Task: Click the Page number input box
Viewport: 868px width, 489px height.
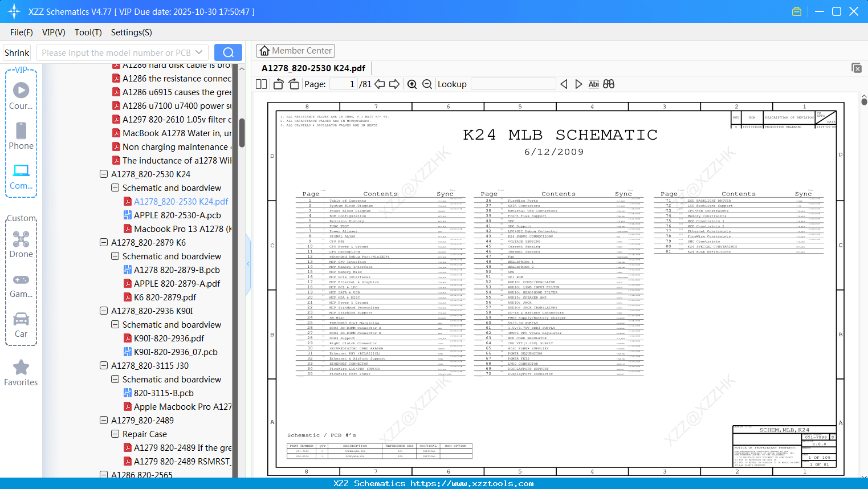Action: click(x=344, y=84)
